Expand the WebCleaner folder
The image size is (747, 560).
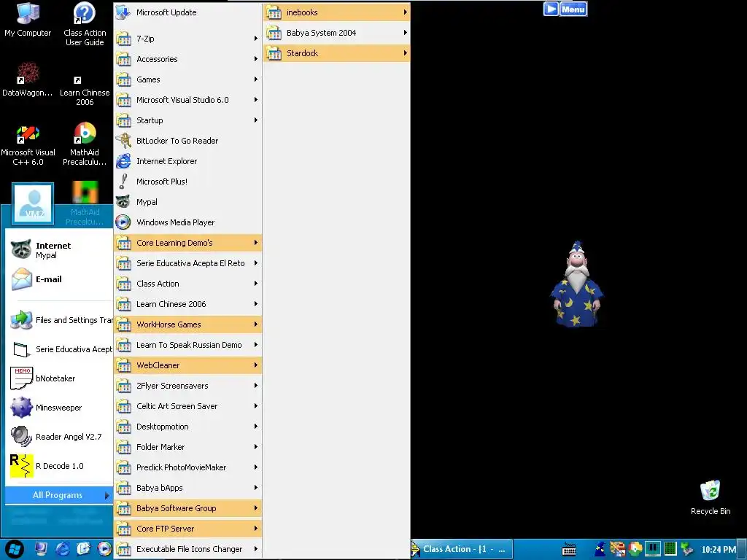188,365
